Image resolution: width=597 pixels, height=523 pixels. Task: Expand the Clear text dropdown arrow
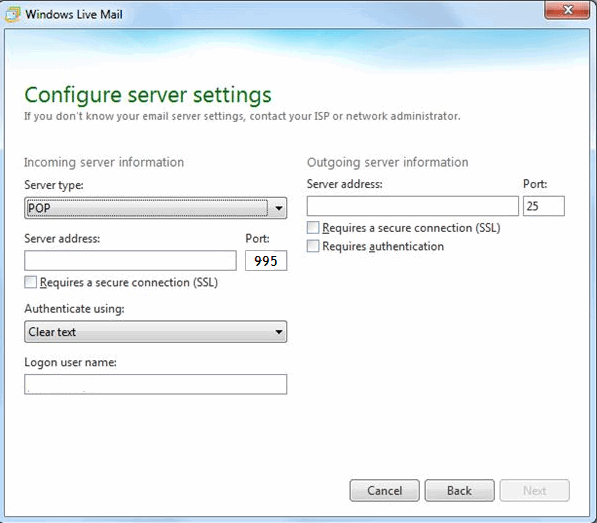[279, 332]
